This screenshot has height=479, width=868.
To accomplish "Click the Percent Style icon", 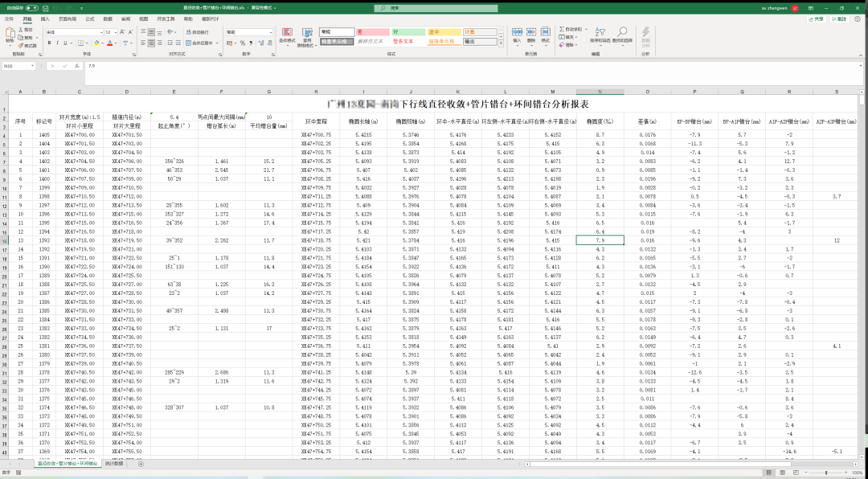I will tap(243, 43).
